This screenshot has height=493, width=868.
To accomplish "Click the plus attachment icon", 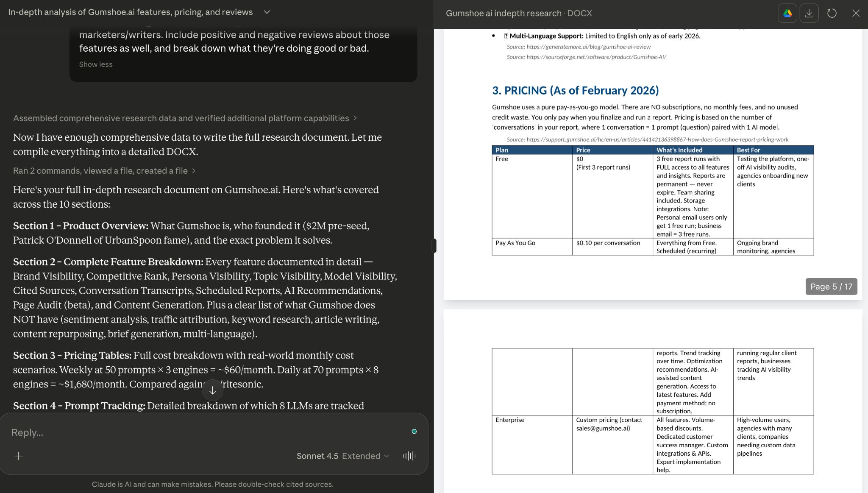I will coord(19,456).
